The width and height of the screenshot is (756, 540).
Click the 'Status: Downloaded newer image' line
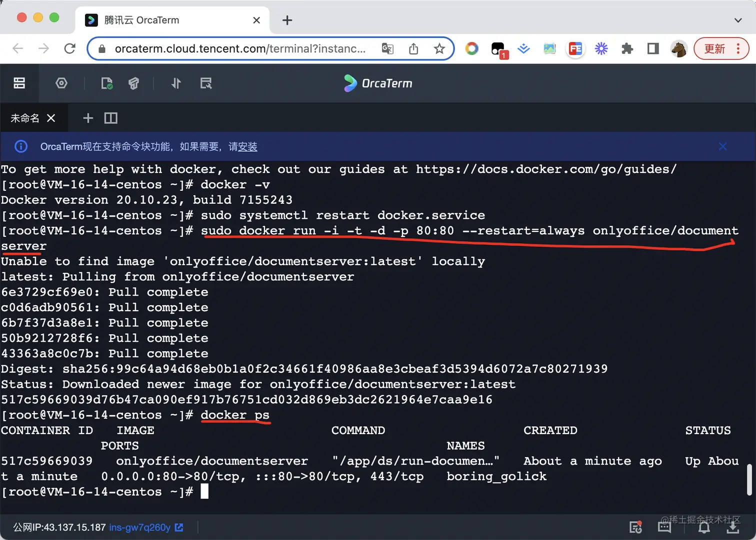pos(258,385)
